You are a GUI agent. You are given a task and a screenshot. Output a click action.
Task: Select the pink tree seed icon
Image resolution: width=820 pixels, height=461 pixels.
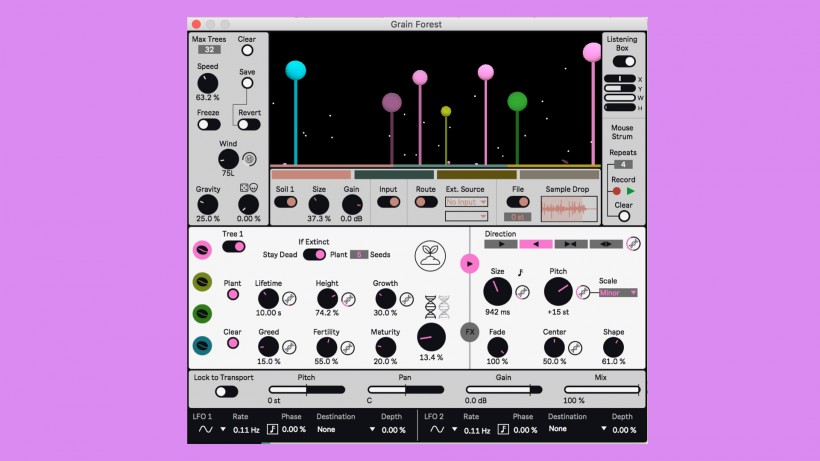click(203, 250)
